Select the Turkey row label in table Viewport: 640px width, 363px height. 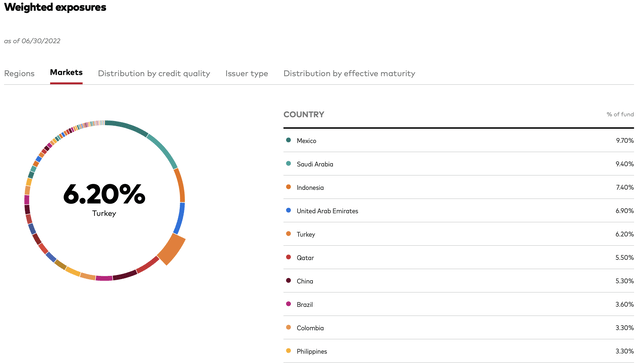tap(306, 234)
